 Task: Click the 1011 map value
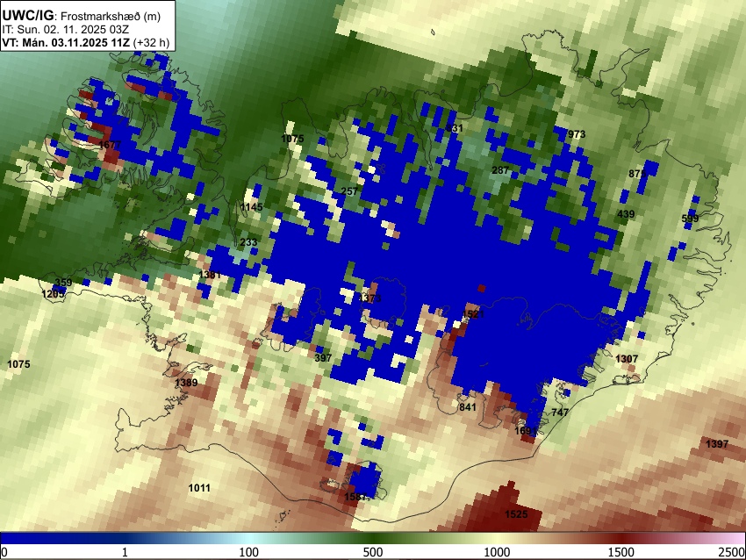point(199,488)
